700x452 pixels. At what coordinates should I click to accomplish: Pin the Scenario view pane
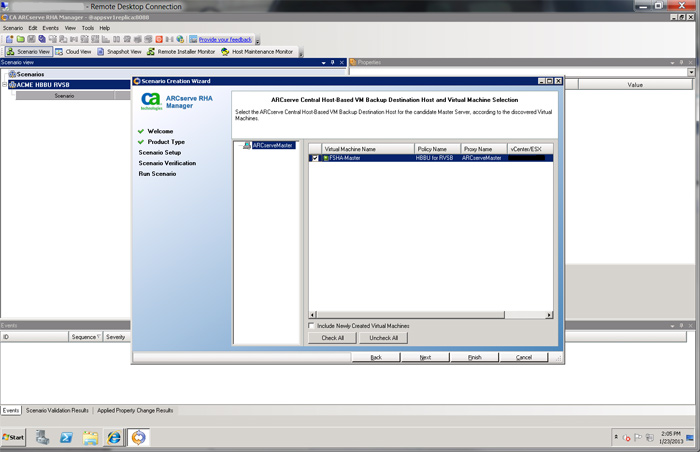tap(333, 63)
